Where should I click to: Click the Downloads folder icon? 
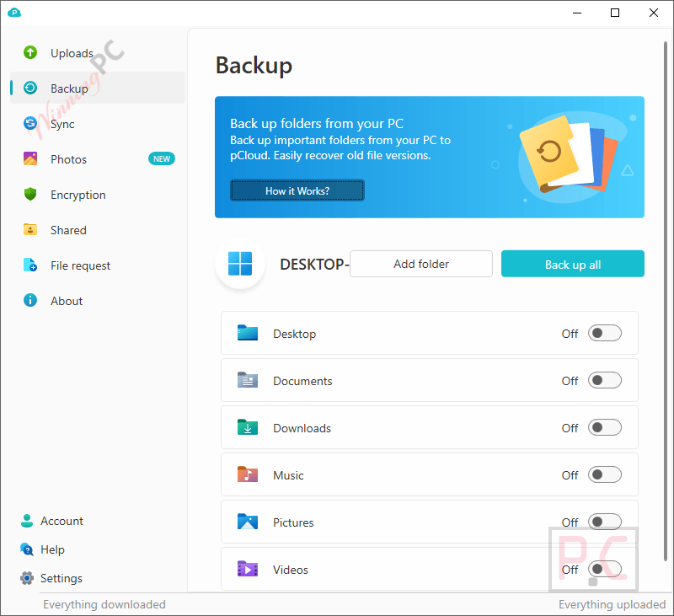point(248,428)
